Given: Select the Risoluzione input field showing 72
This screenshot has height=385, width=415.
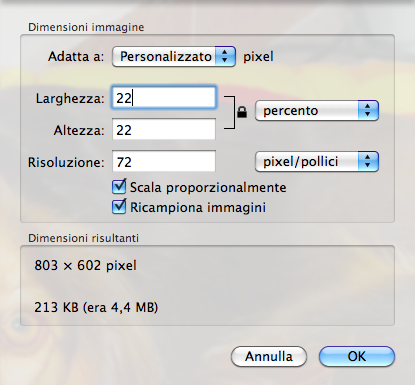Looking at the screenshot, I should pos(164,161).
